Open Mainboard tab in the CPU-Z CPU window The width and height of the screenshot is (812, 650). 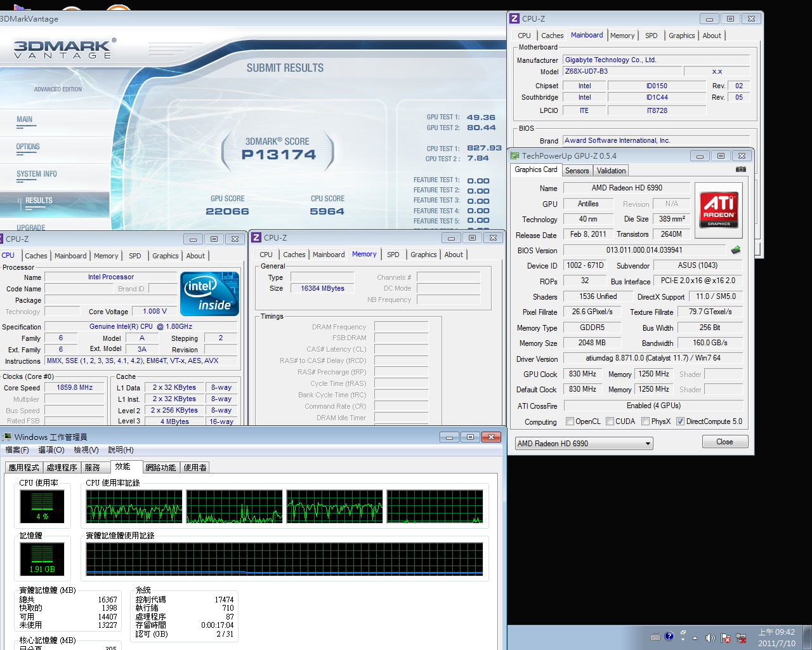click(70, 256)
